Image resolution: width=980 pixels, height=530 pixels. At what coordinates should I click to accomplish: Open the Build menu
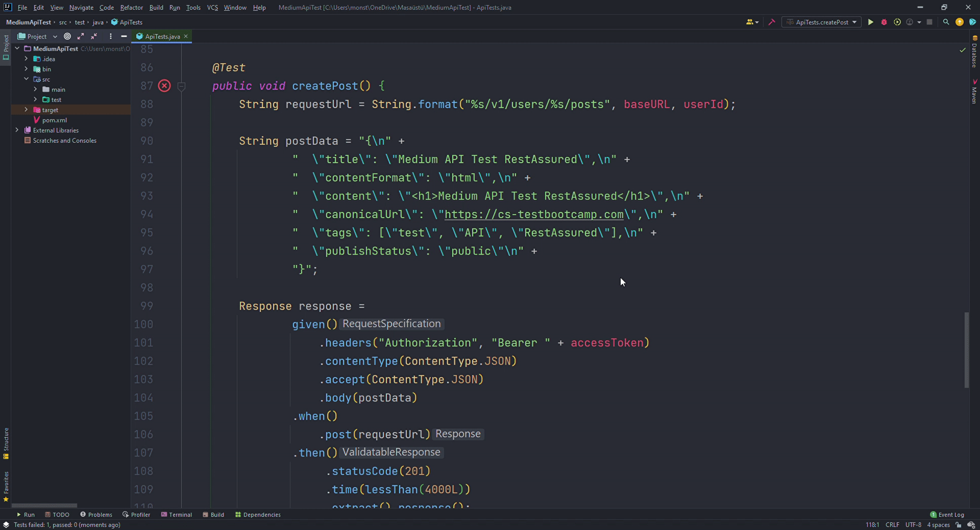[156, 7]
